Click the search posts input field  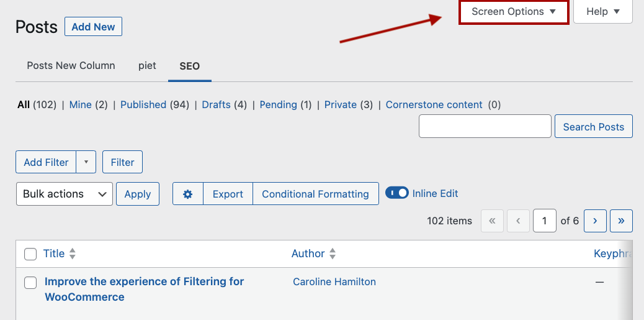485,126
